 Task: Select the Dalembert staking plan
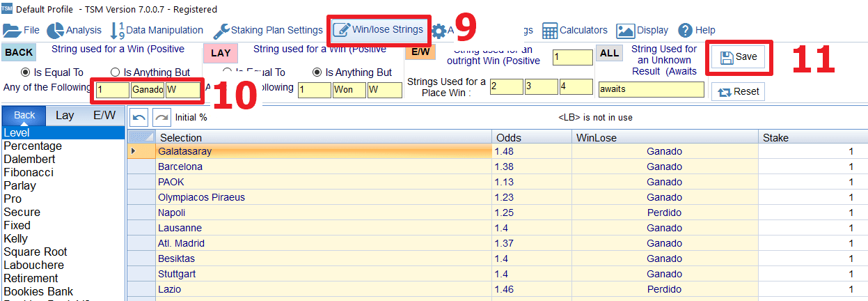[63, 159]
